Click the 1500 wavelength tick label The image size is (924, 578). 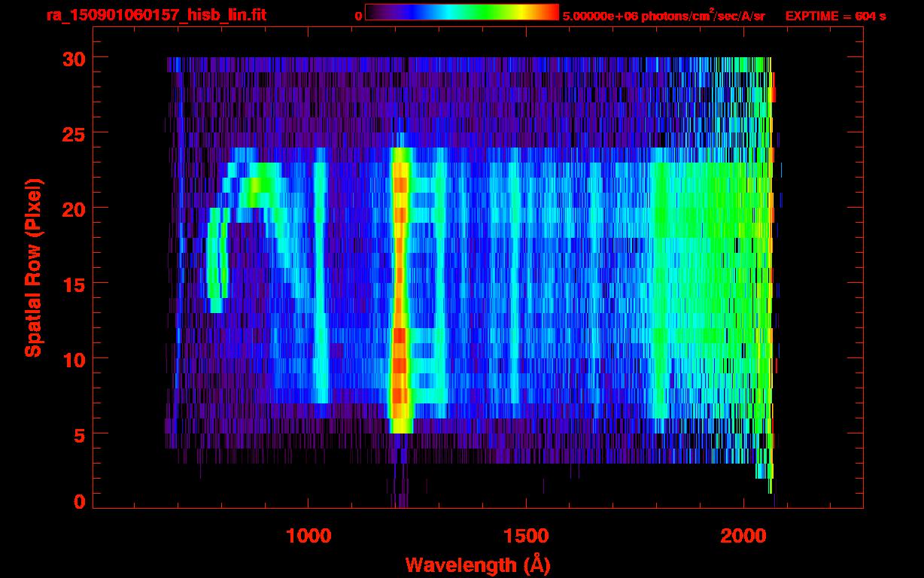[526, 536]
